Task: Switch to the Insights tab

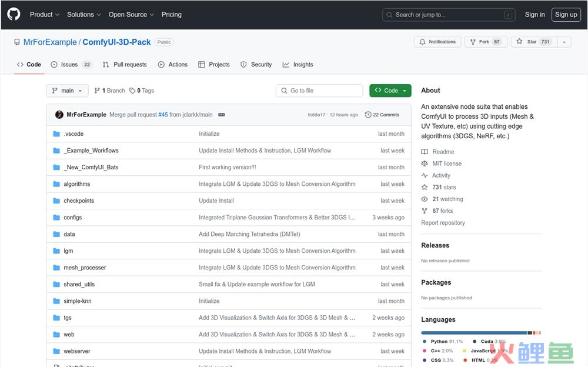Action: coord(298,65)
